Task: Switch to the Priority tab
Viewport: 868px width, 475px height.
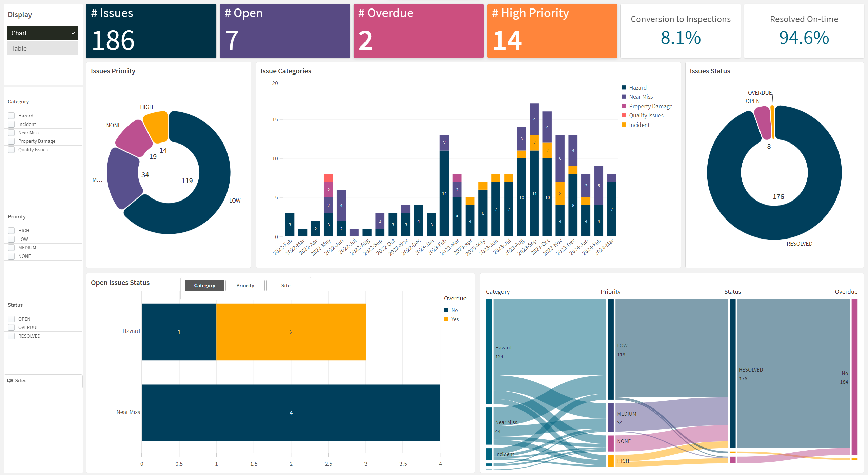Action: 245,286
